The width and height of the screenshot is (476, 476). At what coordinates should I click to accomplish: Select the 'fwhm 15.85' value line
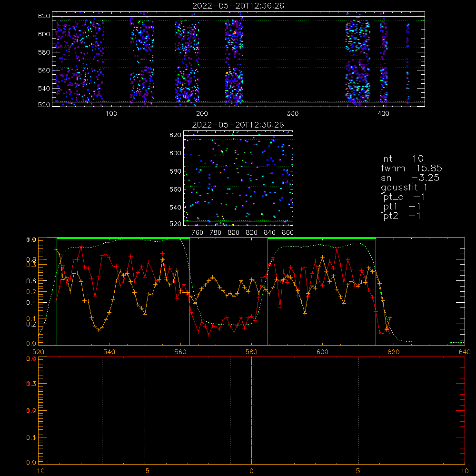click(411, 168)
